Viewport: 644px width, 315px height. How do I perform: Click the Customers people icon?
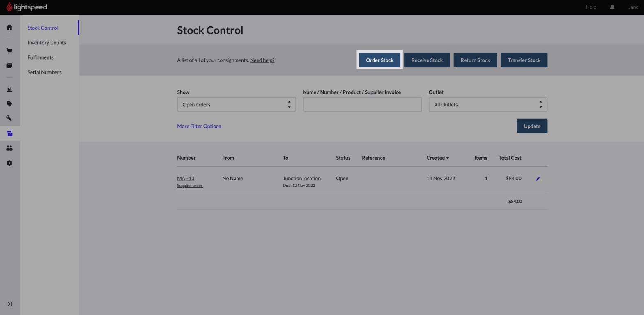(x=9, y=148)
